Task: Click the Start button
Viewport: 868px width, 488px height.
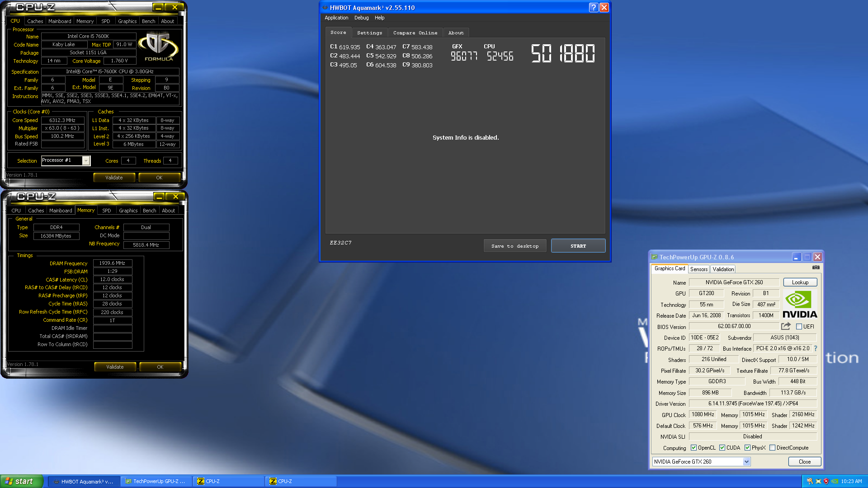Action: pos(22,481)
